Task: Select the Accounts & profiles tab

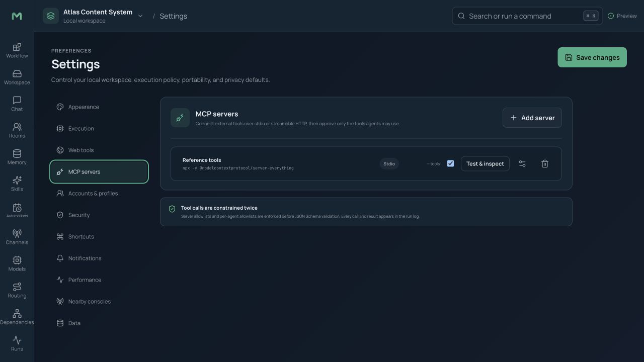Action: (x=99, y=194)
